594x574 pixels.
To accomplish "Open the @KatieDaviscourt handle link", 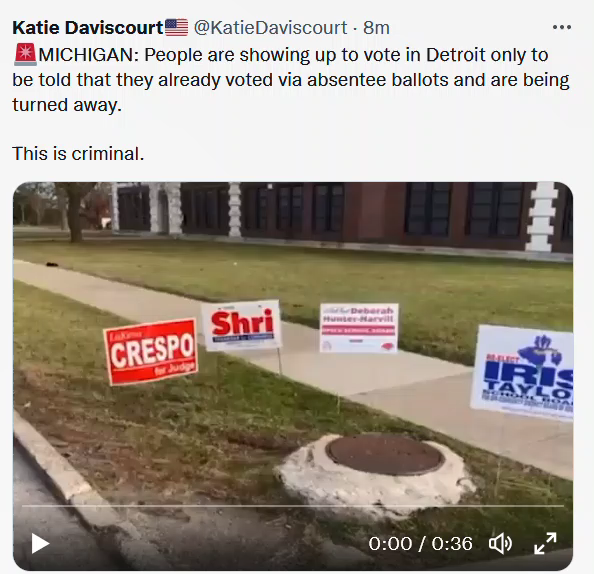I will [270, 28].
